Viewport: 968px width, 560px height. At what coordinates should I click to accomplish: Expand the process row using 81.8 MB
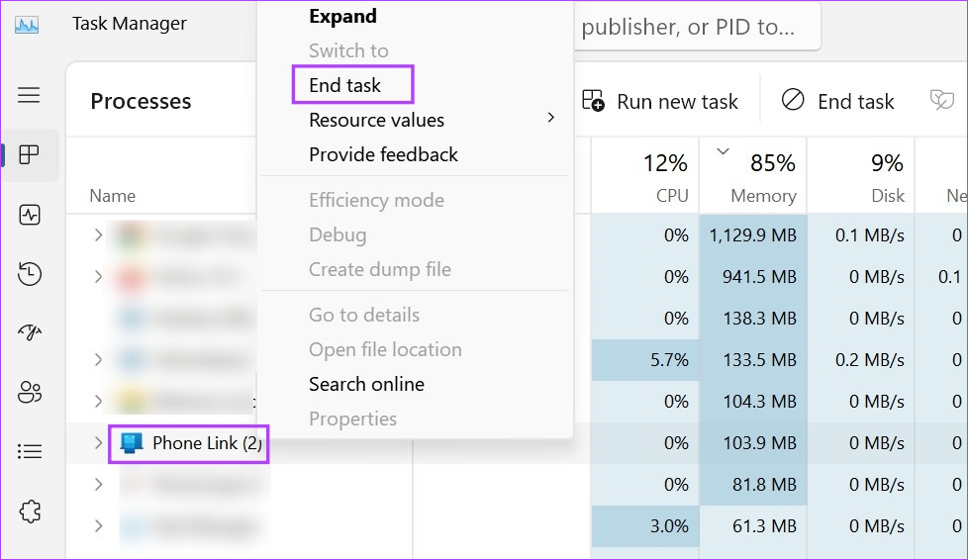(98, 484)
